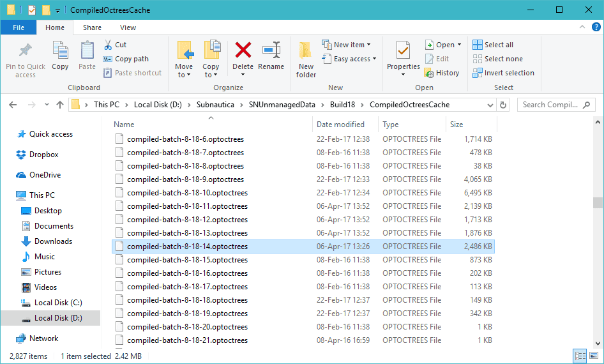Image resolution: width=604 pixels, height=364 pixels.
Task: Open the File menu tab
Action: tap(19, 27)
